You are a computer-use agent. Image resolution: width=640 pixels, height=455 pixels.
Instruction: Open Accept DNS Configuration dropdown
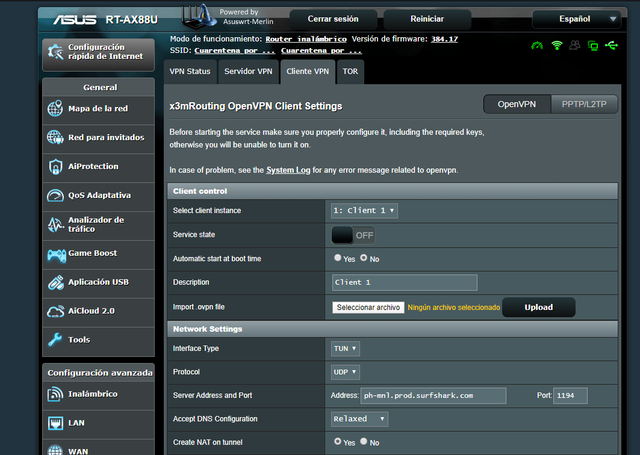coord(364,419)
